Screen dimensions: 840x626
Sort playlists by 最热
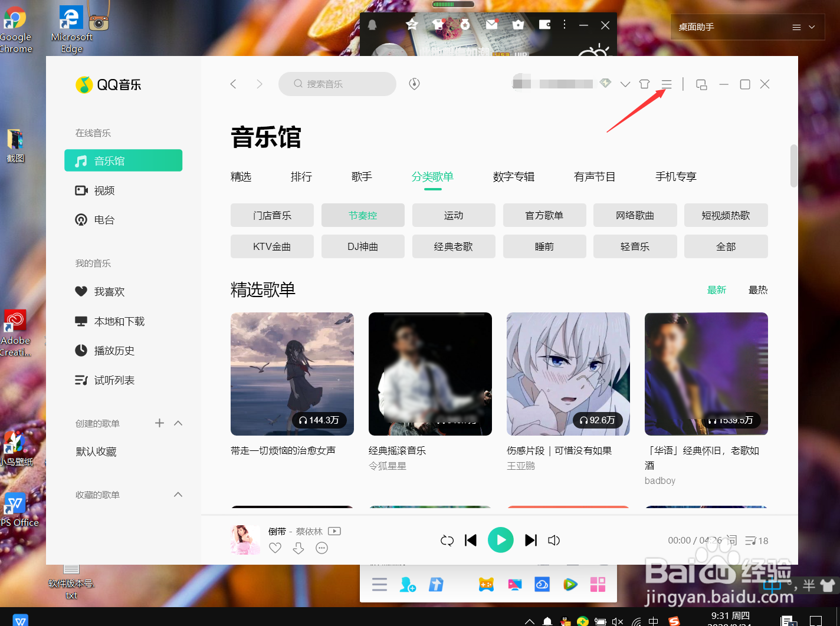(x=758, y=290)
